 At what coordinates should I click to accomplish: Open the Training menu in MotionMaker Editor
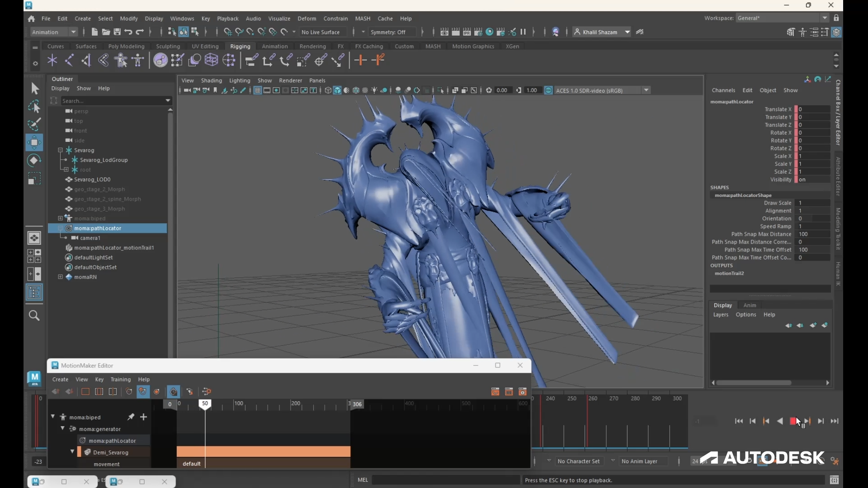pos(120,380)
